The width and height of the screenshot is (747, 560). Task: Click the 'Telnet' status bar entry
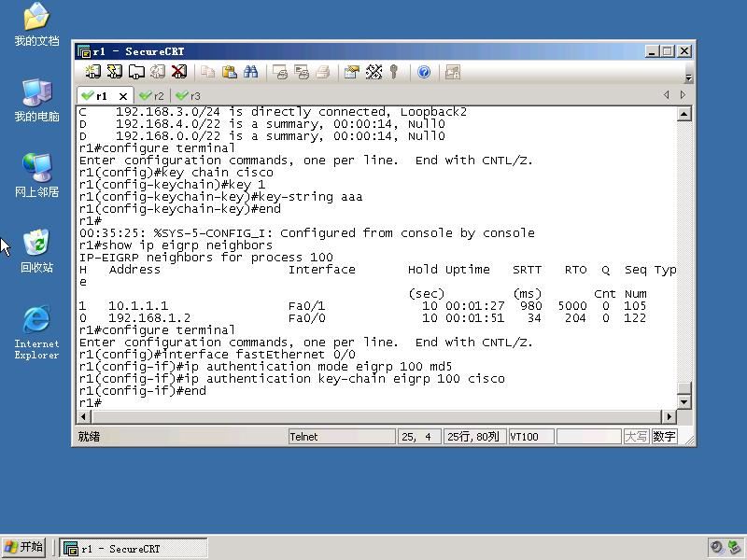click(342, 437)
